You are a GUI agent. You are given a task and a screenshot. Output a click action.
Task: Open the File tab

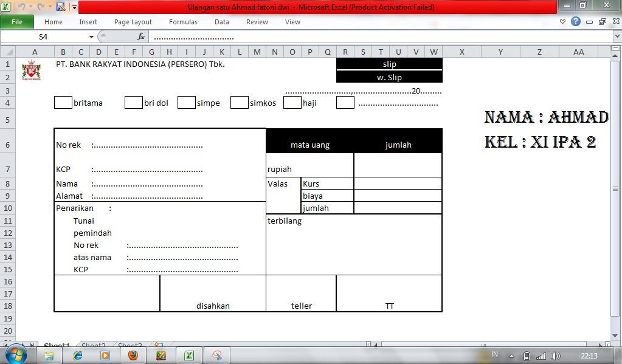(x=17, y=22)
